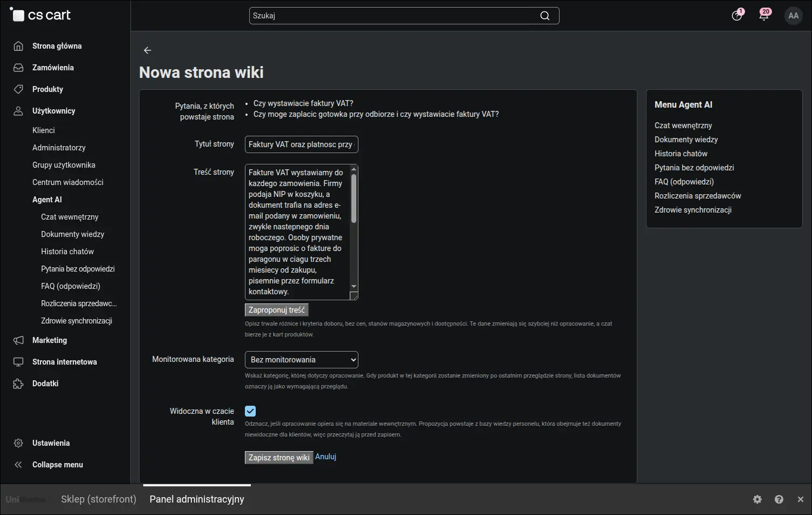Screen dimensions: 812x515
Task: Open Pytania bez odpowiedzi in left sidebar
Action: [78, 269]
